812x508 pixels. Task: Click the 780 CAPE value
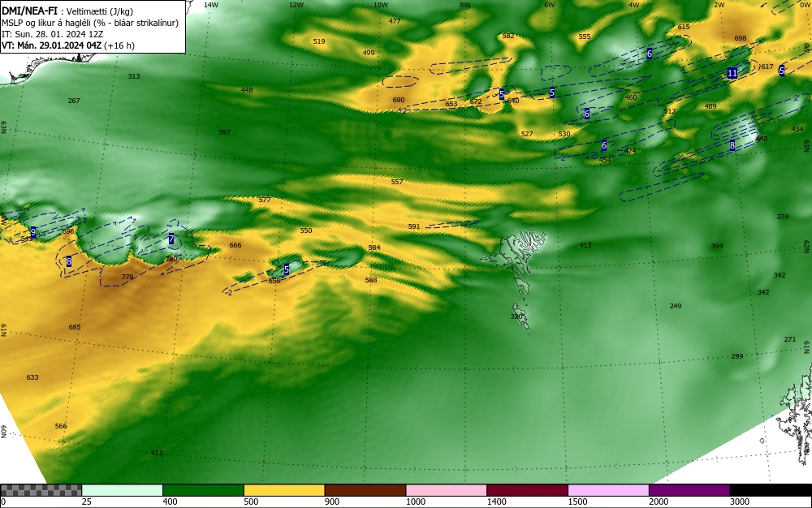pos(171,259)
